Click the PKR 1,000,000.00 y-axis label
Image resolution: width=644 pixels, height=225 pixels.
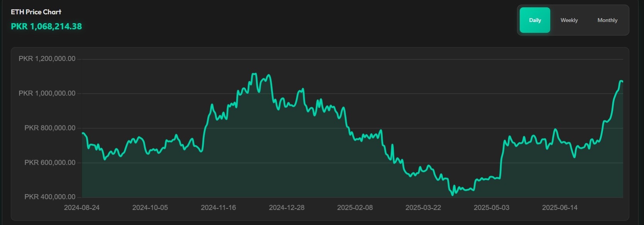[x=47, y=93]
